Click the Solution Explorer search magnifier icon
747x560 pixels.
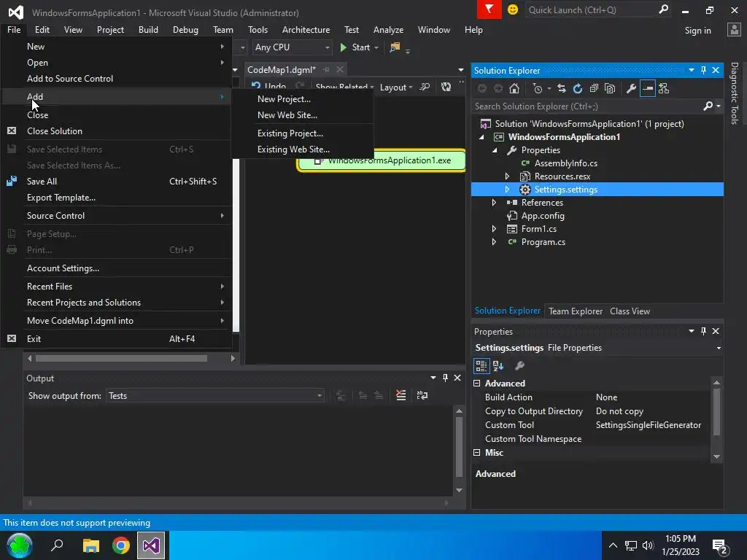708,106
